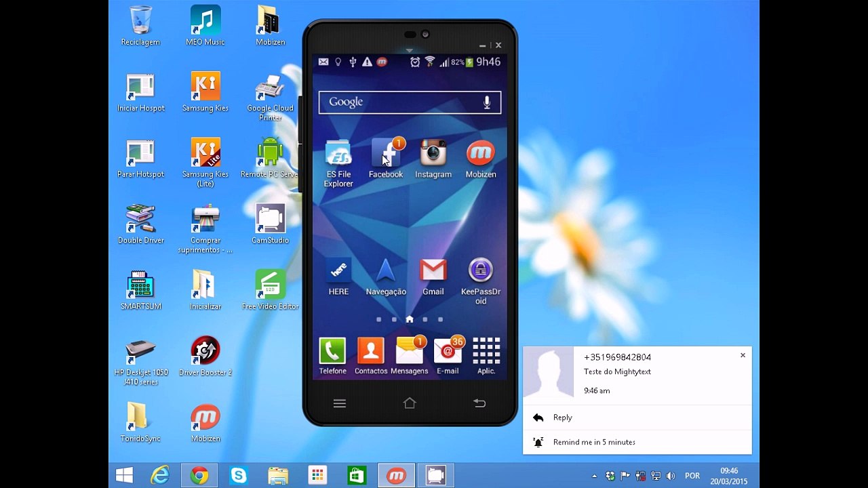This screenshot has width=868, height=488.
Task: Select the Mobizen folder on the desktop
Action: pos(270,26)
